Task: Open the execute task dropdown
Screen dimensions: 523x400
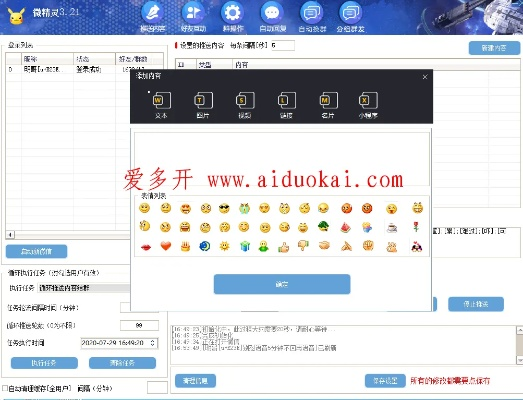Action: coord(84,288)
